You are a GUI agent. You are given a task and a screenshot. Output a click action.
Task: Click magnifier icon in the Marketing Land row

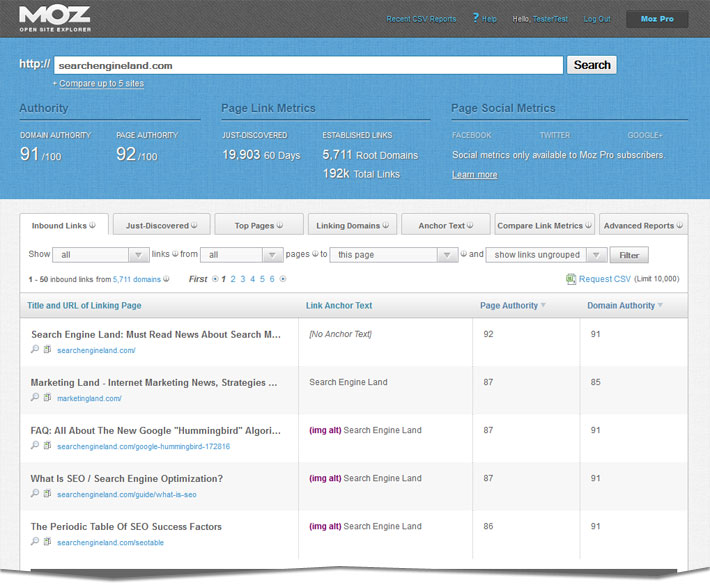coord(35,397)
